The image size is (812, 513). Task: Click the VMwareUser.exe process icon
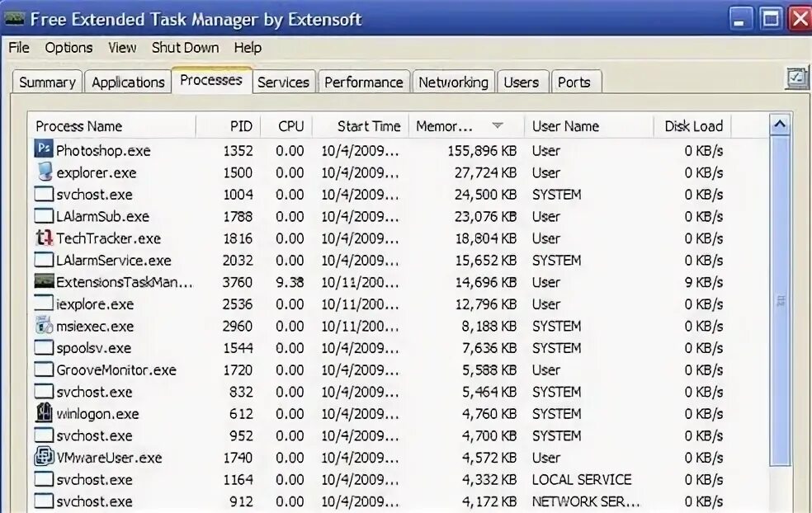(44, 458)
